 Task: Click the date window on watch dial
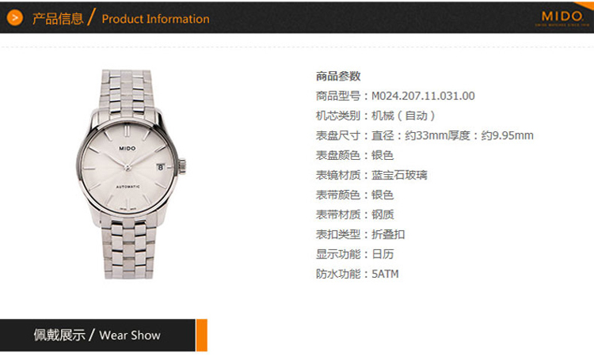[x=161, y=167]
